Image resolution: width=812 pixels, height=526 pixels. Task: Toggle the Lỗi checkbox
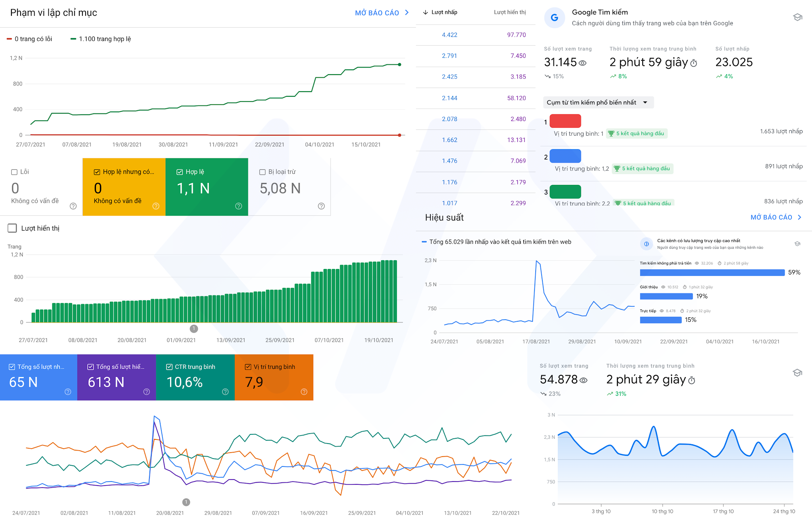coord(14,172)
